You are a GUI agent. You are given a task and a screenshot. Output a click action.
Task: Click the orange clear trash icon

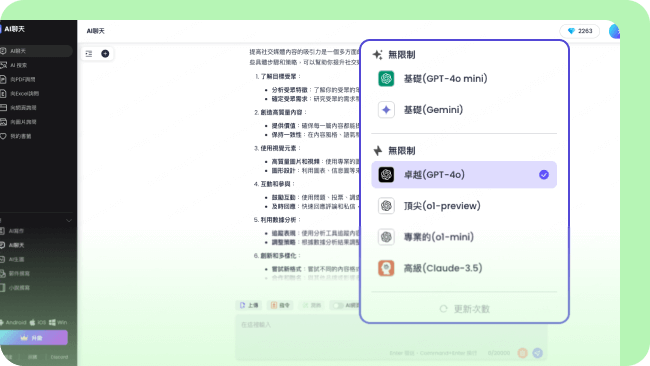tap(522, 353)
